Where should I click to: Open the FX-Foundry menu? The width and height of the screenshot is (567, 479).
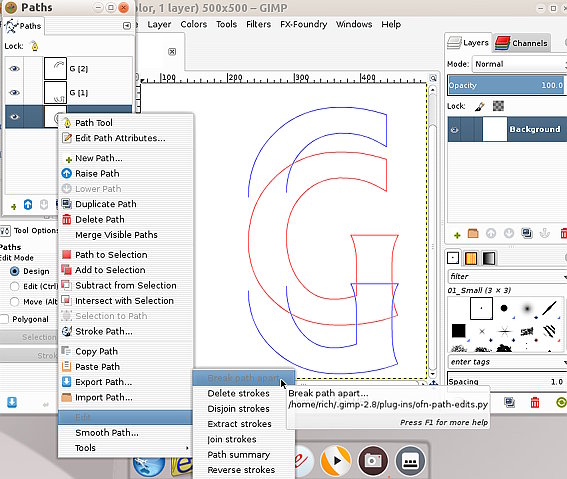coord(303,24)
